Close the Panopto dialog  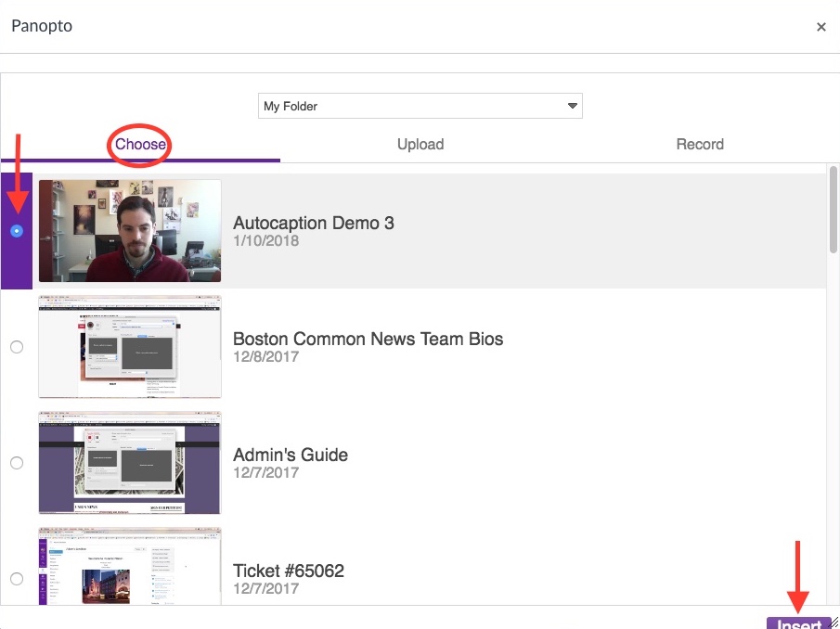tap(821, 27)
